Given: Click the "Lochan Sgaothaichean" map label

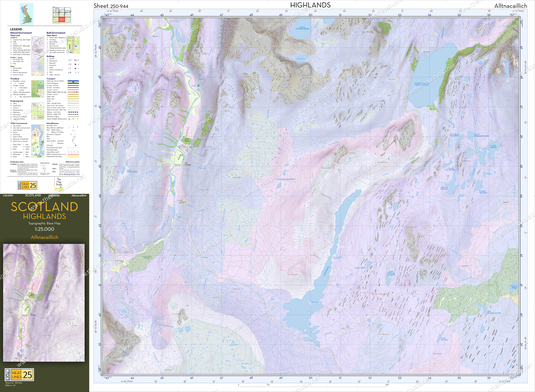Looking at the screenshot, I should 286,179.
